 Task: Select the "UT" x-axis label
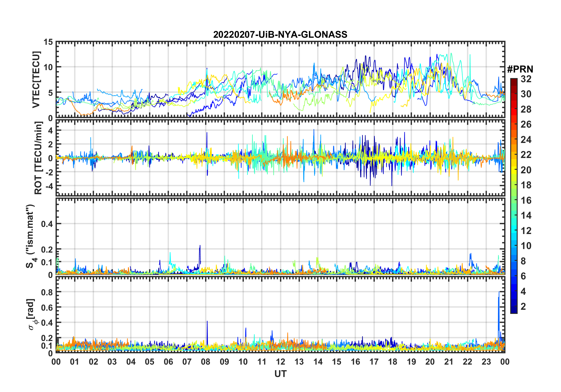[x=280, y=374]
